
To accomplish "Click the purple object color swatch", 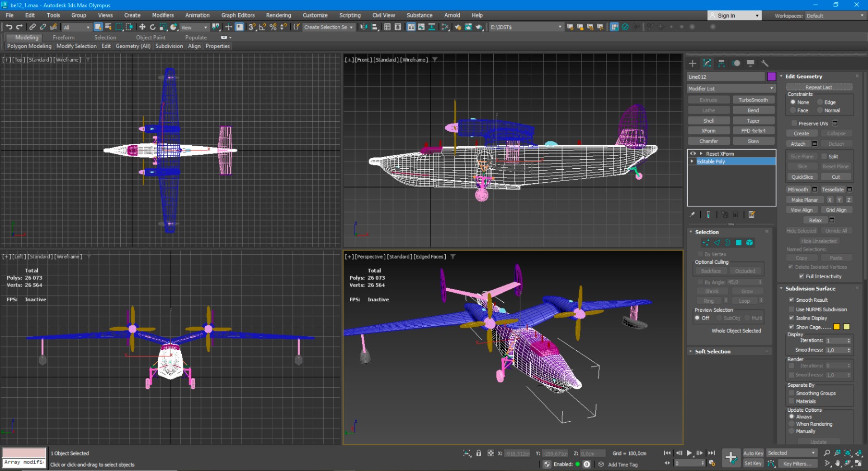I will (x=771, y=76).
